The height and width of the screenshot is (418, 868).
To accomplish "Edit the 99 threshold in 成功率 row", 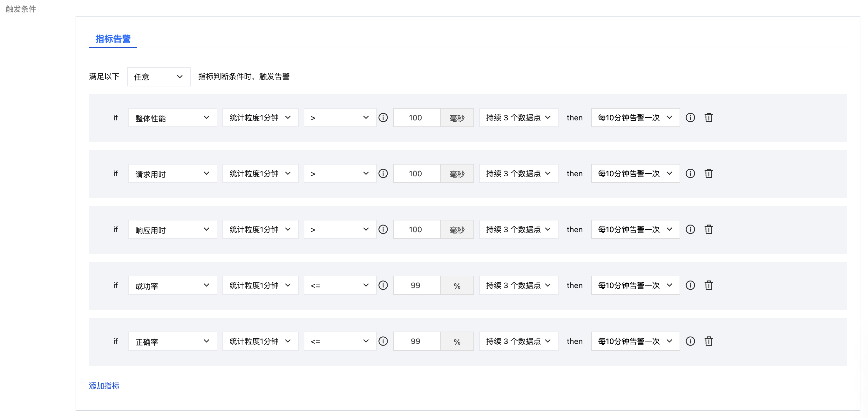I will point(417,285).
